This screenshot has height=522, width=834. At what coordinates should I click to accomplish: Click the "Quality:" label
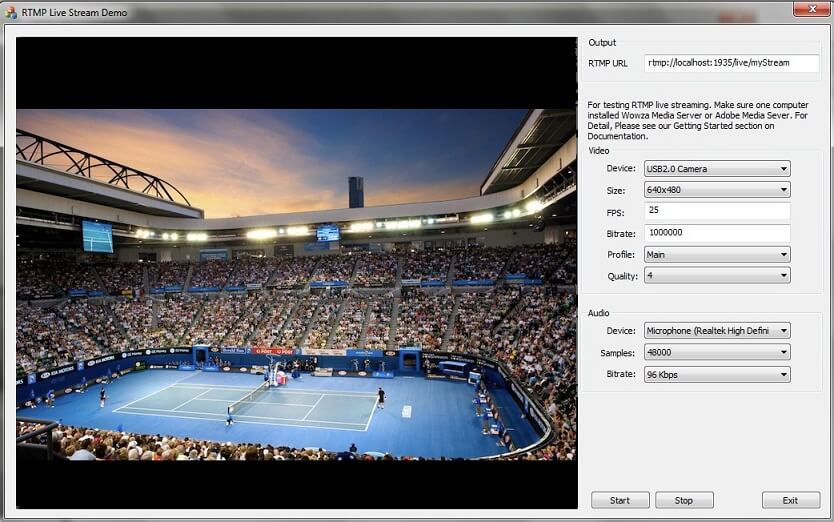(622, 276)
